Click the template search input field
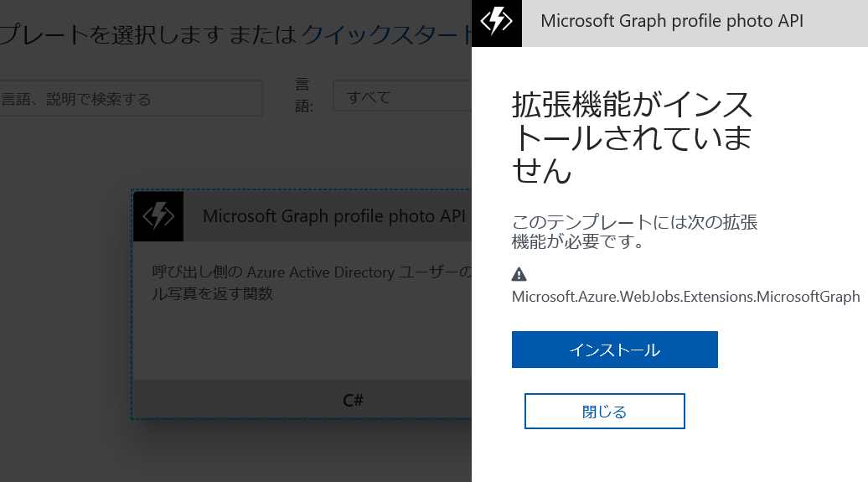The image size is (868, 482). tap(131, 99)
